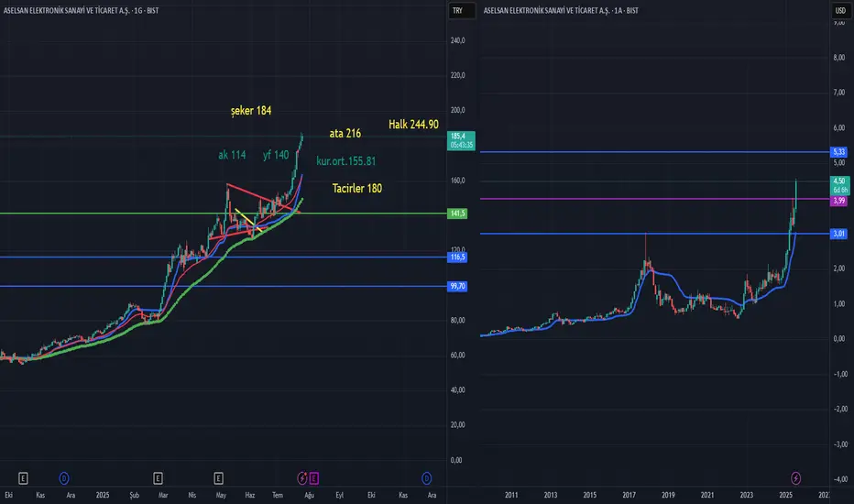The height and width of the screenshot is (504, 854).
Task: Click the purple E earnings marker near Ağu
Action: [313, 478]
